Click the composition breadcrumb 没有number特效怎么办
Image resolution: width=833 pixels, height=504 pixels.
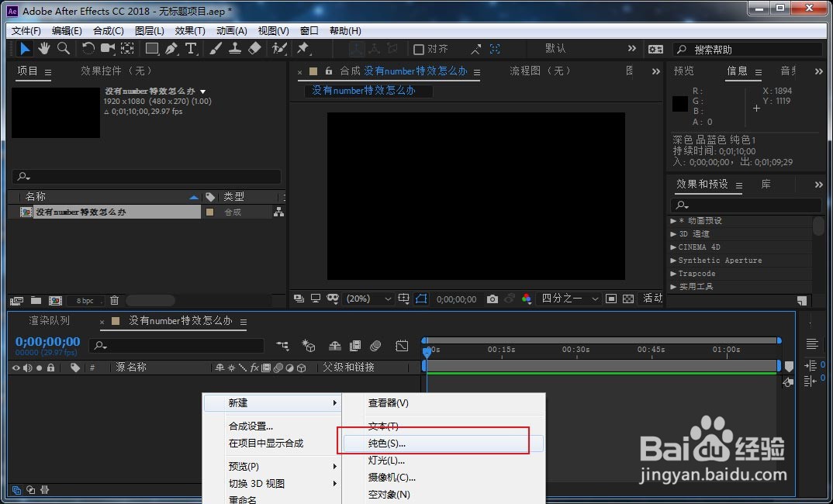click(x=364, y=90)
